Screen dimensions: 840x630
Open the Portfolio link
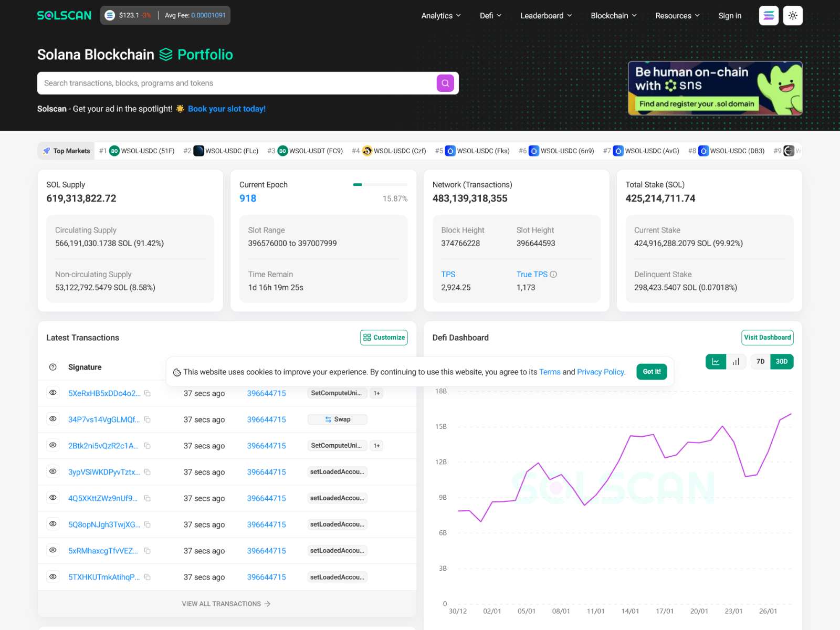coord(205,55)
